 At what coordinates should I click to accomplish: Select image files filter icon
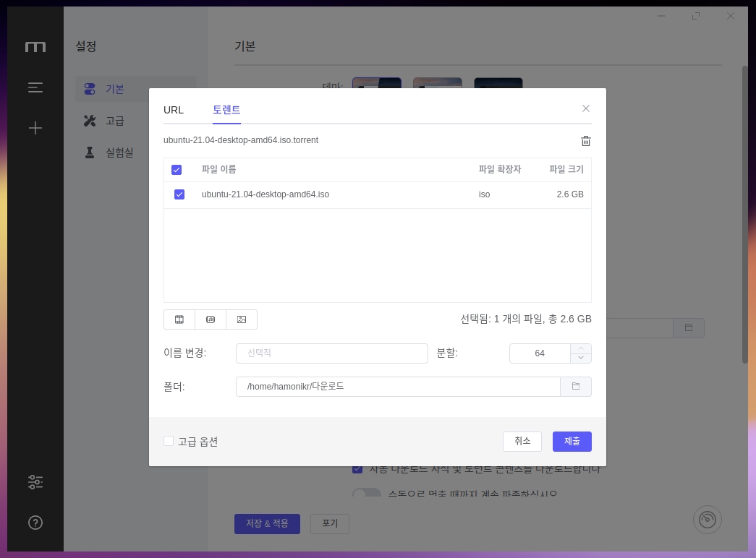(x=242, y=319)
